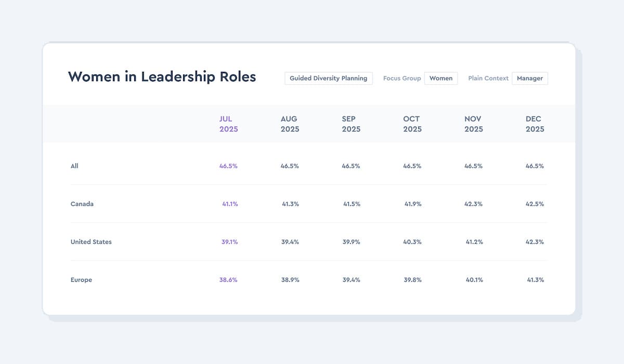
Task: Click the Women in Leadership Roles title
Action: coord(162,77)
